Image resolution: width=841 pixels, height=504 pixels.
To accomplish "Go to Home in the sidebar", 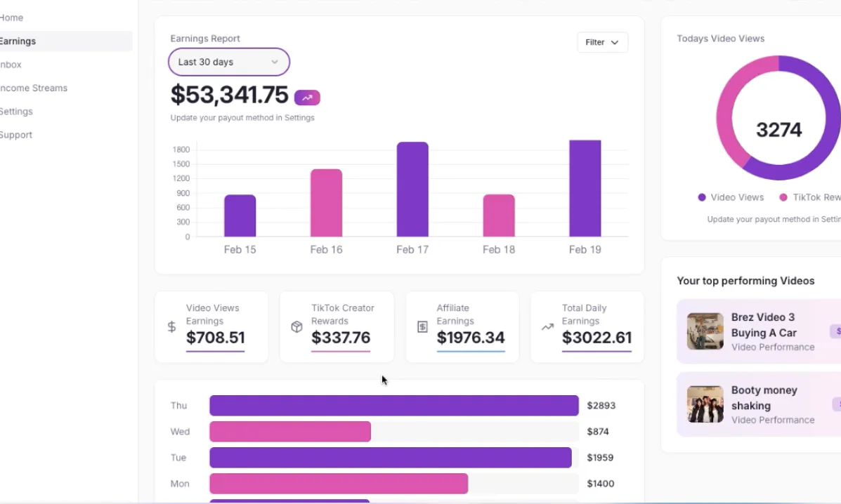I will (12, 18).
